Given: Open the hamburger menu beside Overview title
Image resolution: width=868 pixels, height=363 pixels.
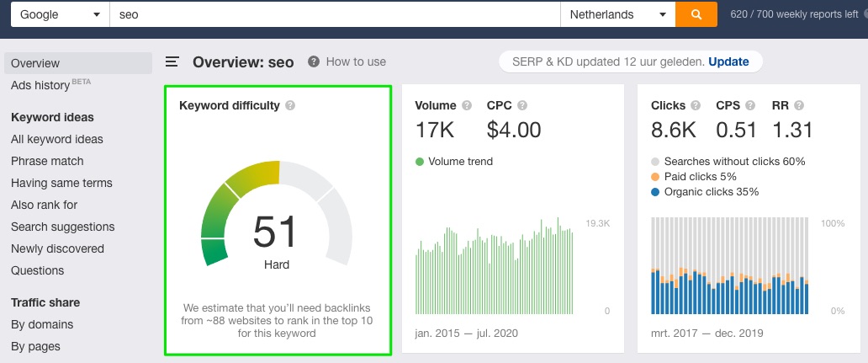Looking at the screenshot, I should click(x=172, y=61).
